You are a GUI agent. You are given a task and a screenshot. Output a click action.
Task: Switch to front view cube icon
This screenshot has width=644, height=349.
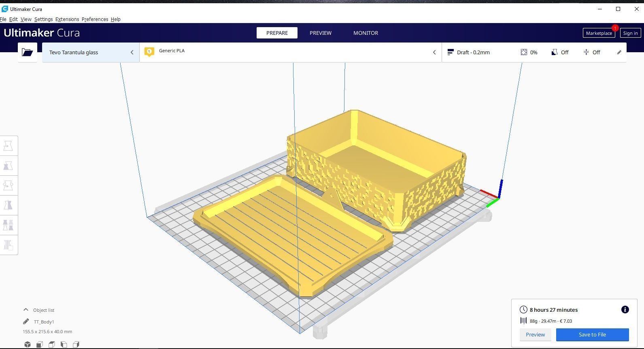click(x=40, y=345)
